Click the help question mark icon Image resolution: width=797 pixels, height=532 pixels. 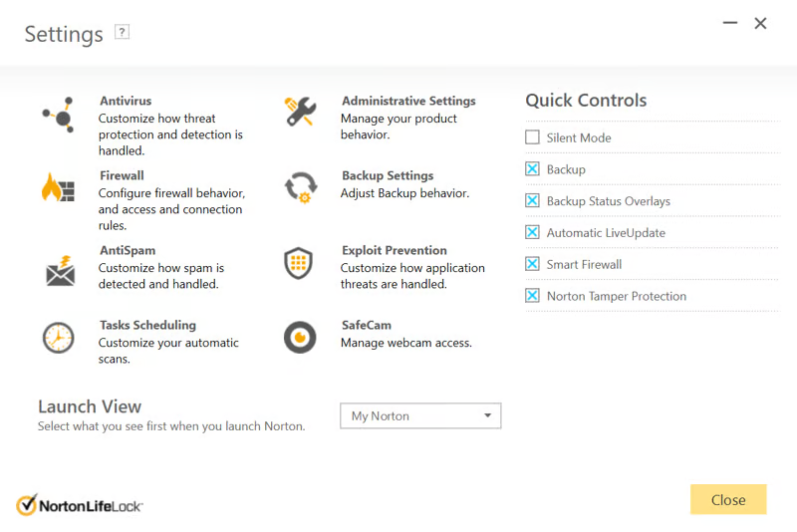coord(123,32)
